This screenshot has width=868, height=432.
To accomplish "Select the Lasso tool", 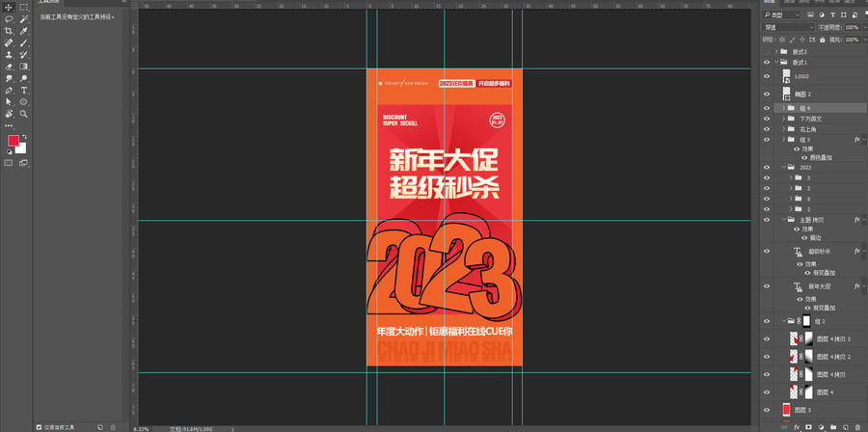I will [x=9, y=19].
